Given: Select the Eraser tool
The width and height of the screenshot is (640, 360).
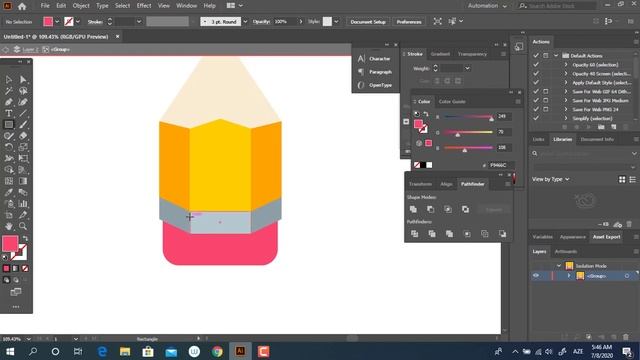Looking at the screenshot, I should [x=23, y=136].
